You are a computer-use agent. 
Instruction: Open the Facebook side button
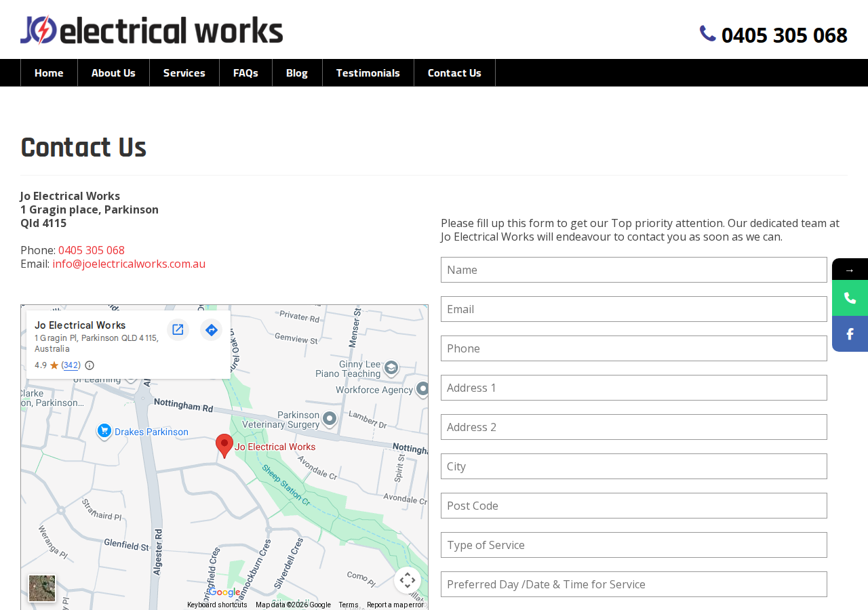pyautogui.click(x=850, y=334)
